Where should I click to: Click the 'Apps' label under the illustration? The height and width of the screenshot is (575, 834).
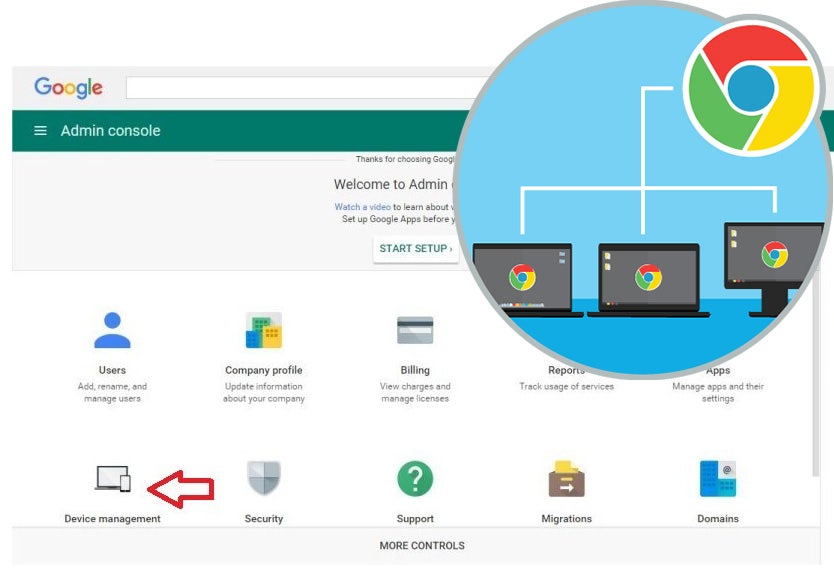(x=718, y=371)
